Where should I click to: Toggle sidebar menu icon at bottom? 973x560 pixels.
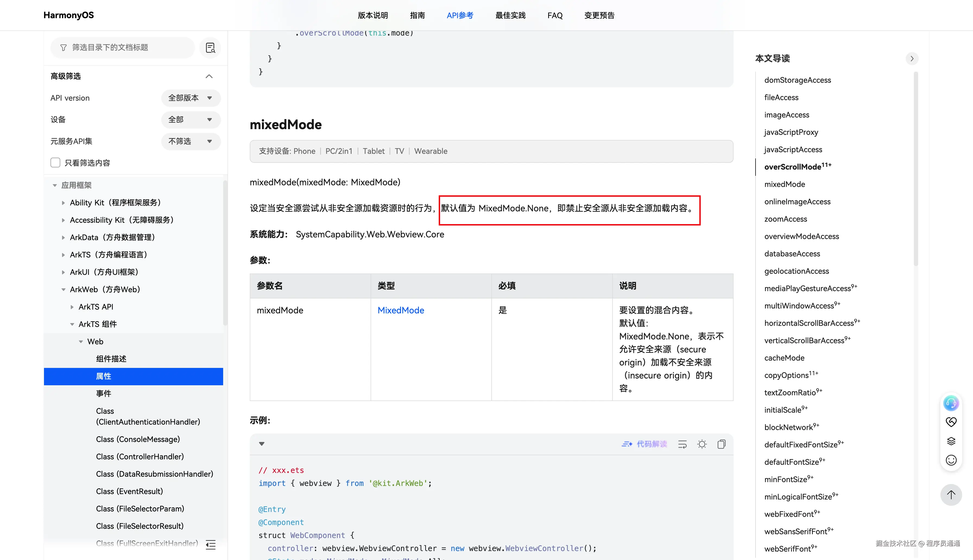pyautogui.click(x=210, y=545)
